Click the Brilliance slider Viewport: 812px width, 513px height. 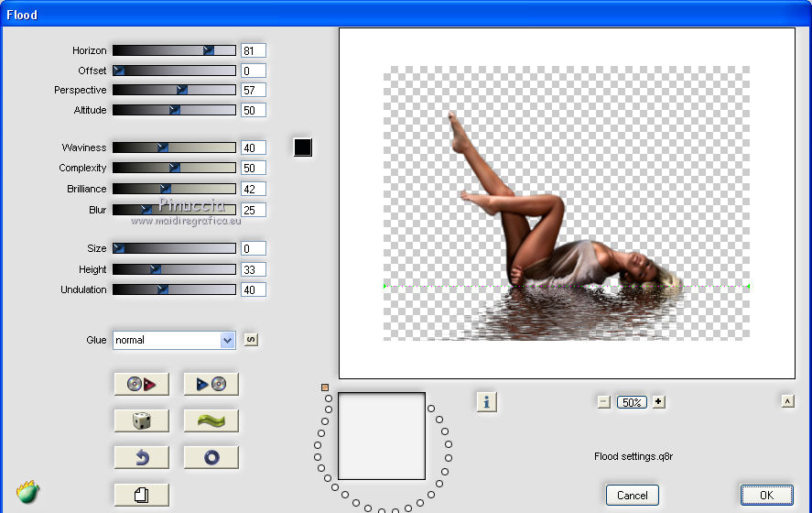[x=174, y=189]
